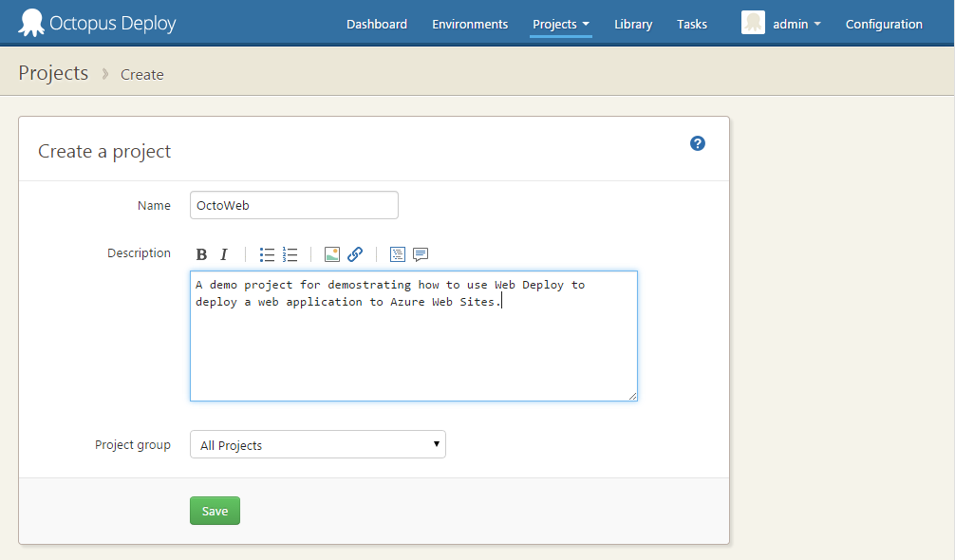The width and height of the screenshot is (955, 560).
Task: Navigate to Library
Action: pyautogui.click(x=633, y=25)
